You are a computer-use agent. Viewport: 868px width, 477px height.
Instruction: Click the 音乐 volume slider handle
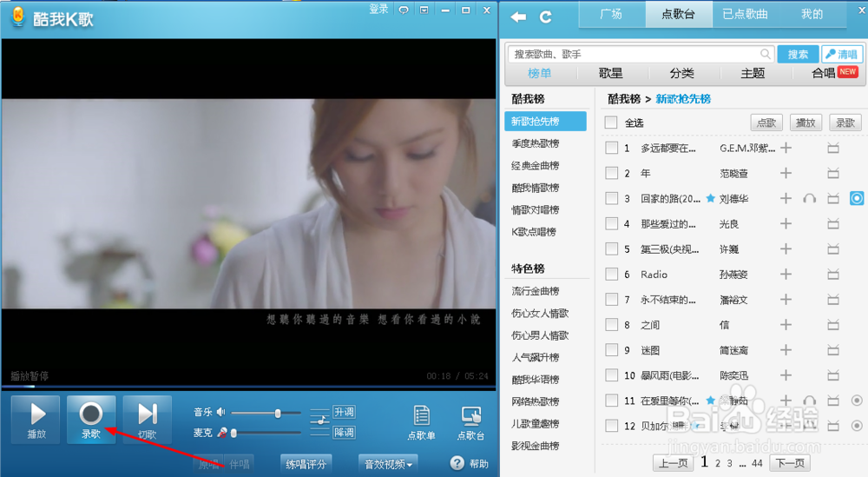pyautogui.click(x=278, y=413)
